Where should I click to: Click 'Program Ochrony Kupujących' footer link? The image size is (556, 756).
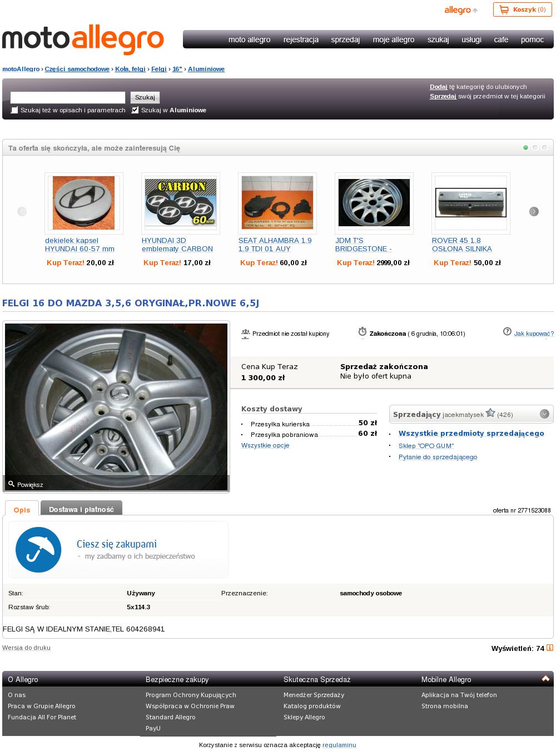click(191, 695)
